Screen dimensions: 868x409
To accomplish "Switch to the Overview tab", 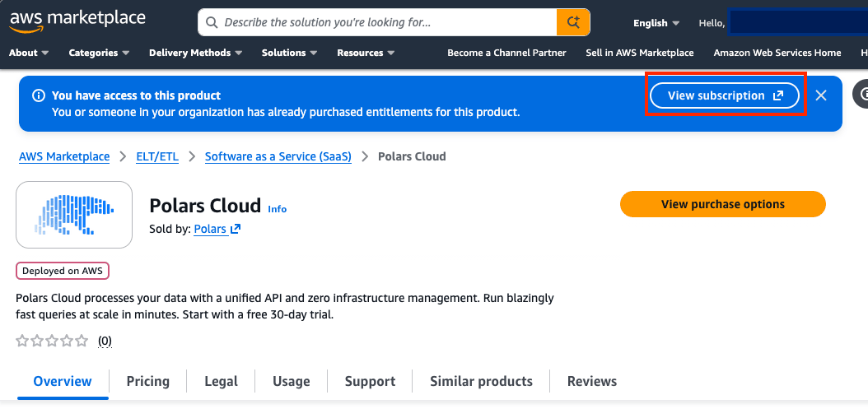I will [63, 381].
